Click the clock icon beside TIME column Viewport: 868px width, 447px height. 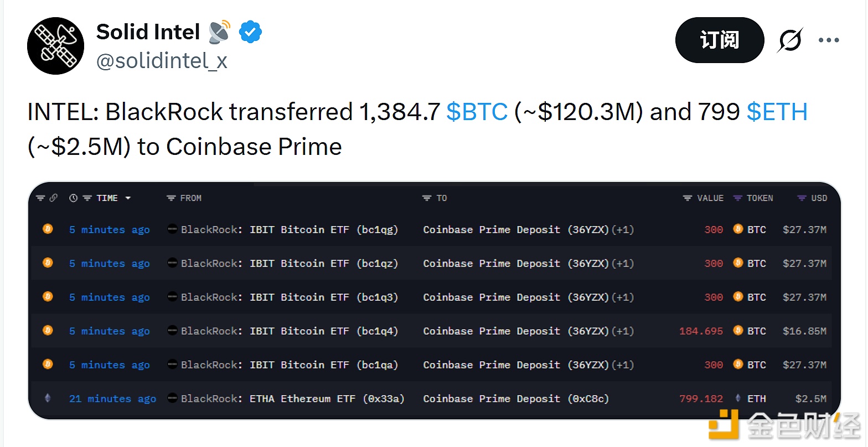click(73, 197)
